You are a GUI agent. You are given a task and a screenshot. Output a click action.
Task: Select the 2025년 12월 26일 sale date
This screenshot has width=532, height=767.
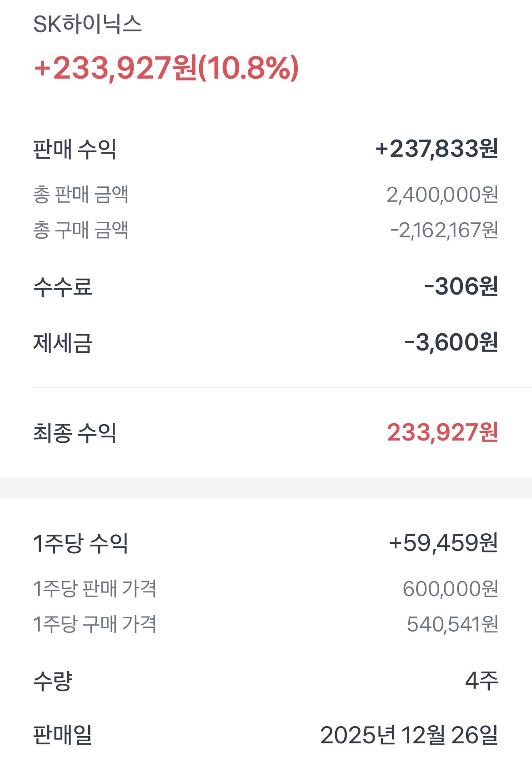point(409,735)
